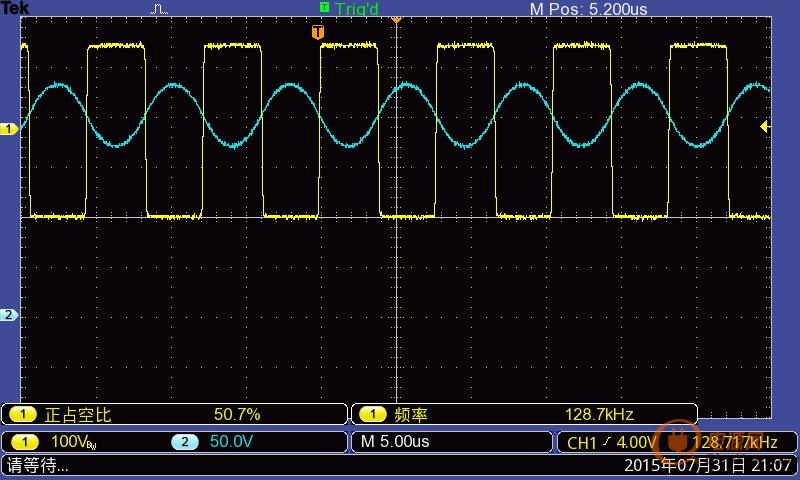Click the orange center trigger point arrow
800x480 pixels.
(x=396, y=19)
